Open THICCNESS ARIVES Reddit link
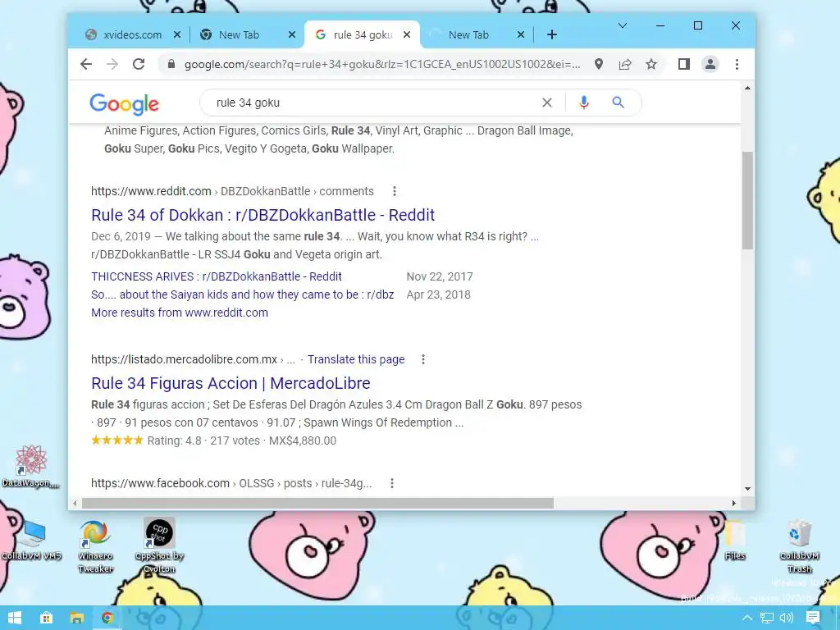 tap(217, 276)
